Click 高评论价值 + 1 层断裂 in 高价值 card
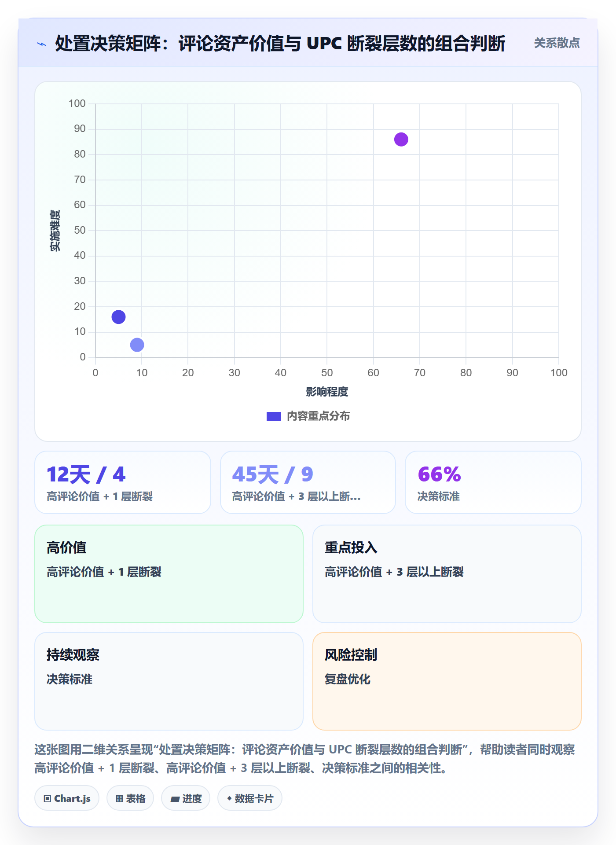The image size is (616, 845). [x=104, y=572]
